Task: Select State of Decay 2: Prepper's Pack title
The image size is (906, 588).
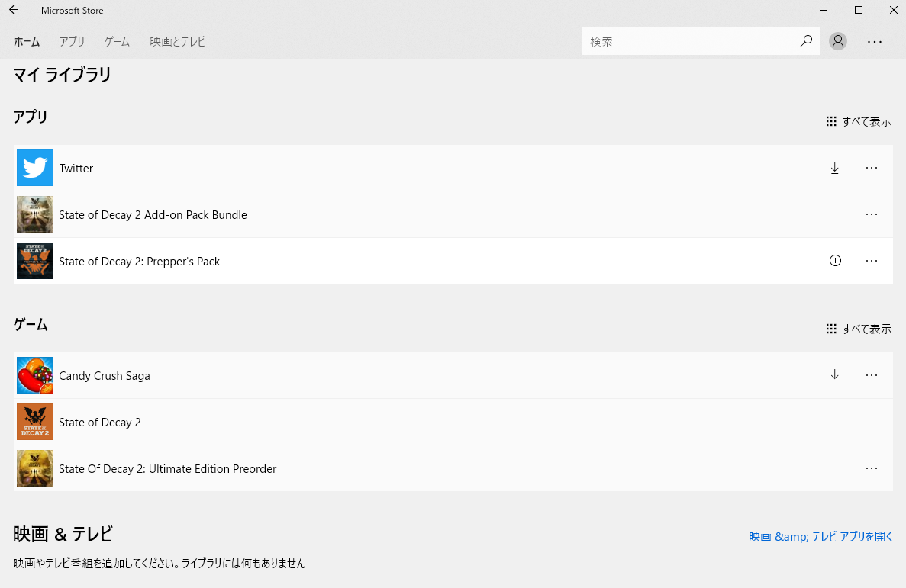Action: [x=139, y=261]
